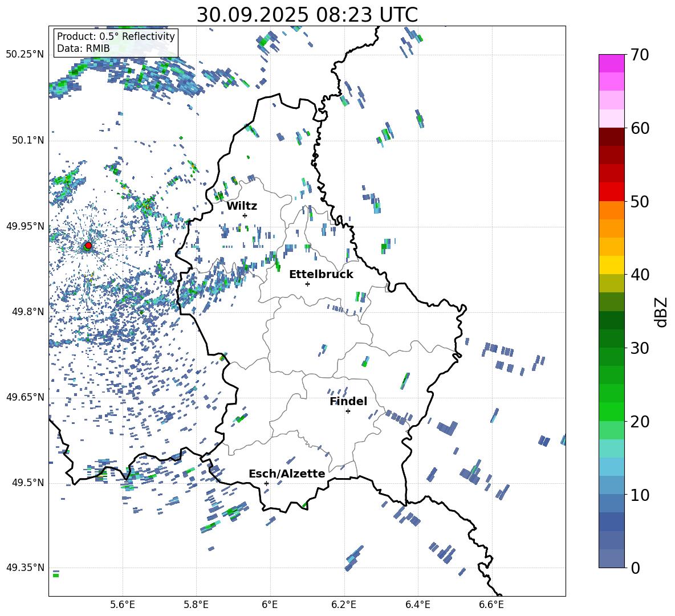
Task: Click the dark maroon swatch just below 60 dBZ
Action: (x=611, y=137)
